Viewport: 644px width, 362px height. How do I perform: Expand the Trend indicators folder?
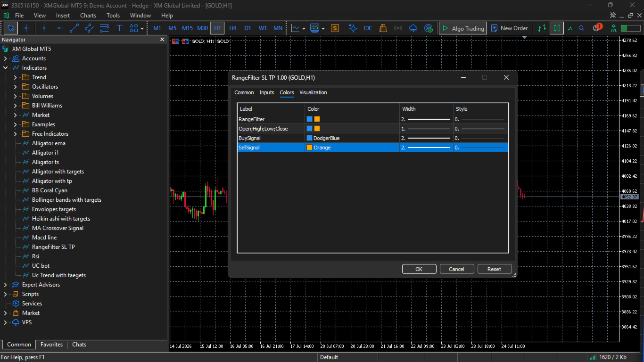(16, 77)
